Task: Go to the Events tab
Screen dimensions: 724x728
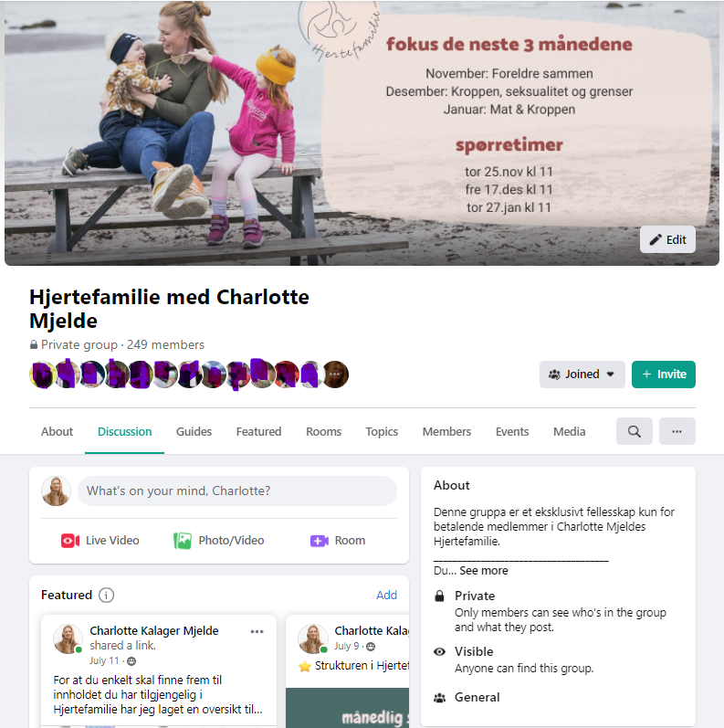Action: 512,432
